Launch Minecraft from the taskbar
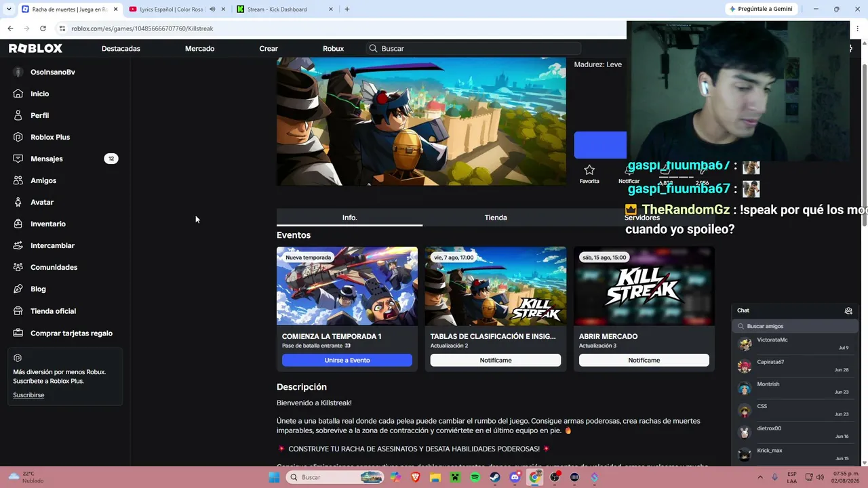Image resolution: width=868 pixels, height=488 pixels. tap(455, 477)
